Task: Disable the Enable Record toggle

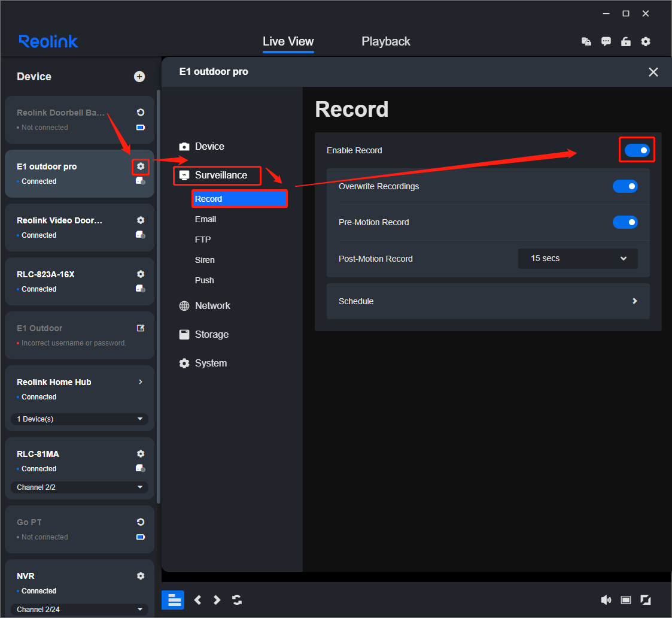Action: tap(637, 150)
